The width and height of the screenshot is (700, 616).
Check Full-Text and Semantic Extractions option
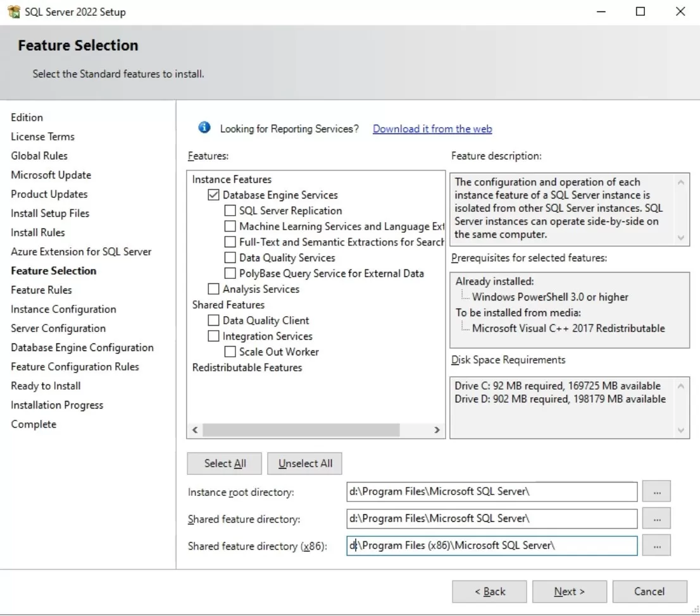(230, 242)
